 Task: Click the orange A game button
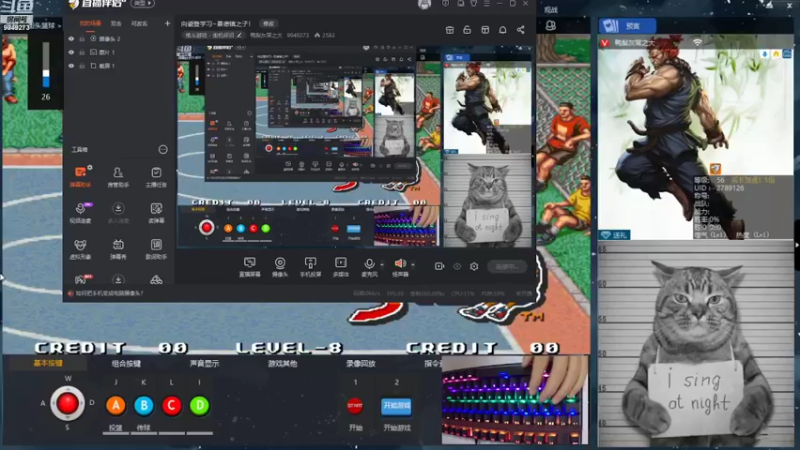coord(116,405)
